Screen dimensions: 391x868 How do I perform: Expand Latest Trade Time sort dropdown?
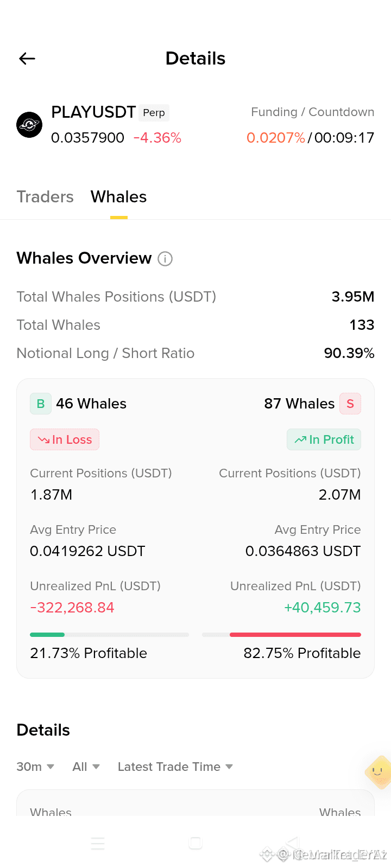(x=175, y=767)
